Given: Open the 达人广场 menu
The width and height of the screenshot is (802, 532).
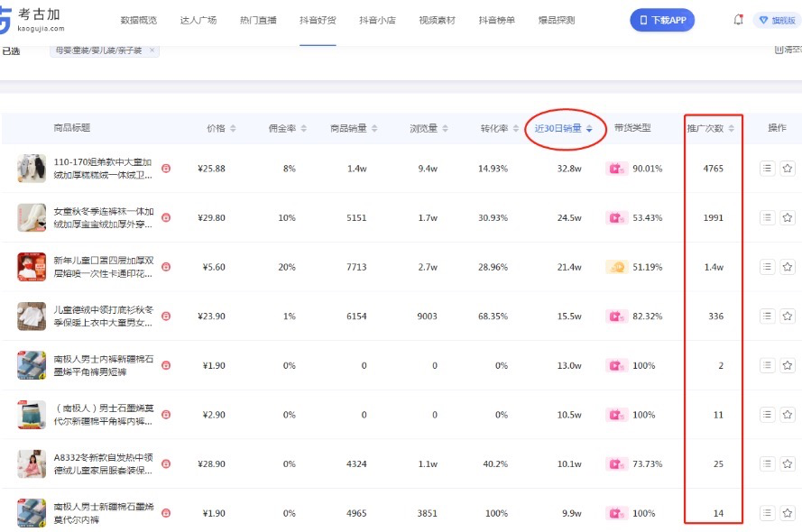Looking at the screenshot, I should pyautogui.click(x=198, y=20).
